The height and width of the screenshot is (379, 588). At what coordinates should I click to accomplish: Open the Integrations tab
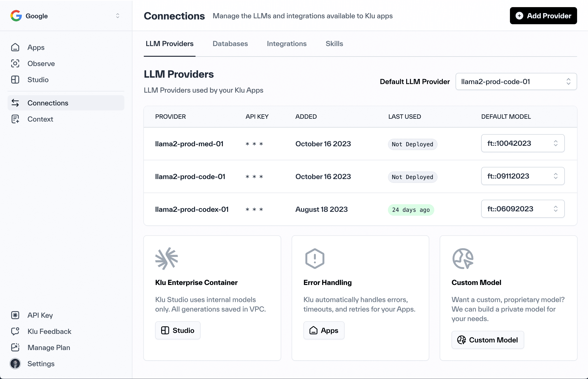coord(287,43)
